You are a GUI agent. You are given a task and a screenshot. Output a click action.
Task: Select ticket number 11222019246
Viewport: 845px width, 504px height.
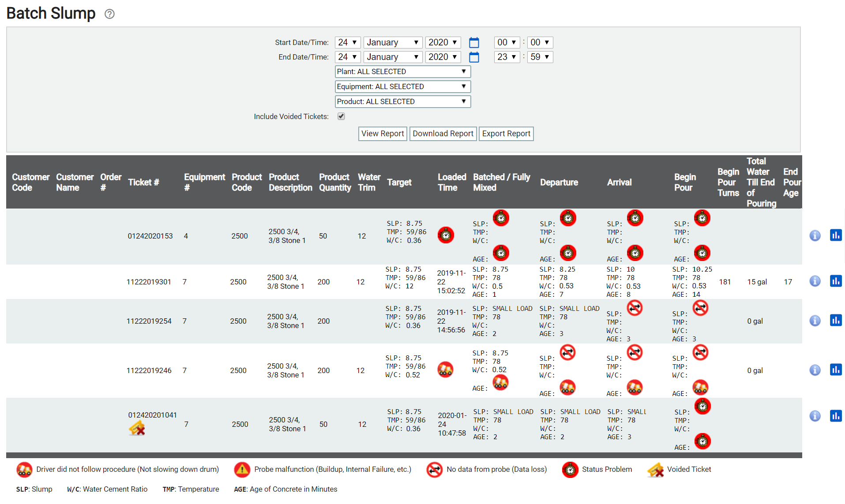click(149, 370)
